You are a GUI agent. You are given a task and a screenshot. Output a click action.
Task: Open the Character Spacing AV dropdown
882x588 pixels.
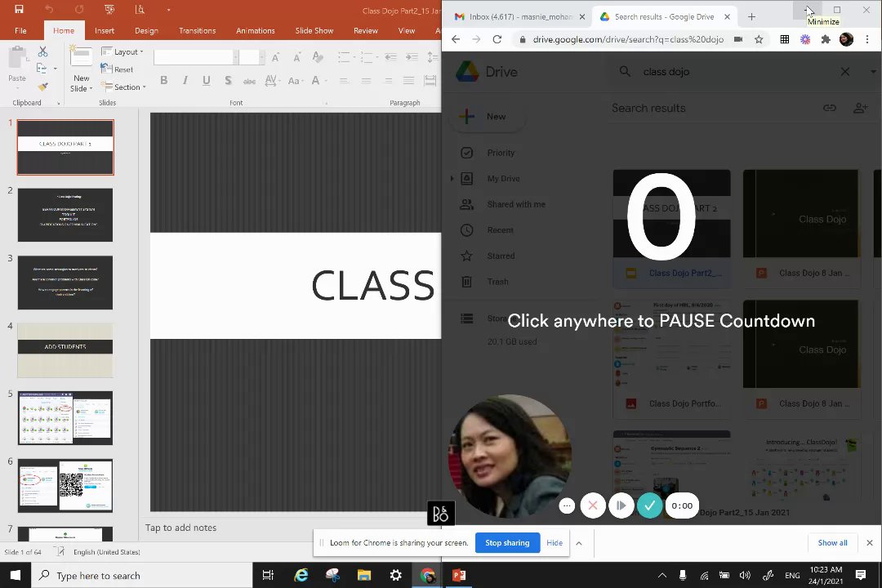point(272,81)
